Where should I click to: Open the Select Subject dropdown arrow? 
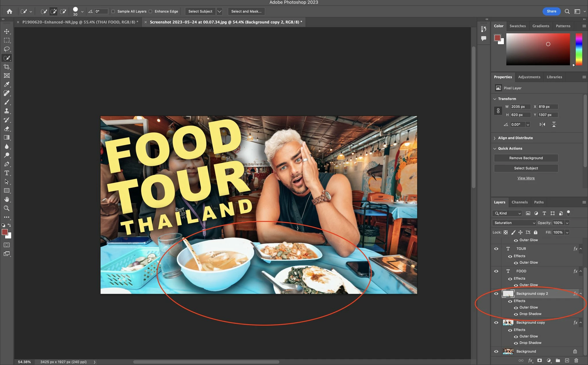[219, 11]
